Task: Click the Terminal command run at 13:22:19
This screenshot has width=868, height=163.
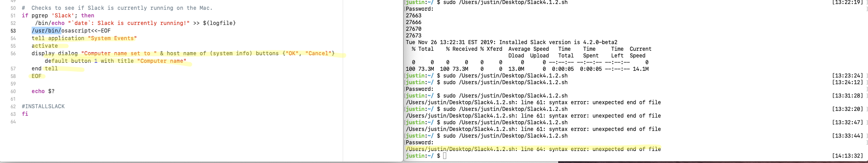Action: [505, 3]
